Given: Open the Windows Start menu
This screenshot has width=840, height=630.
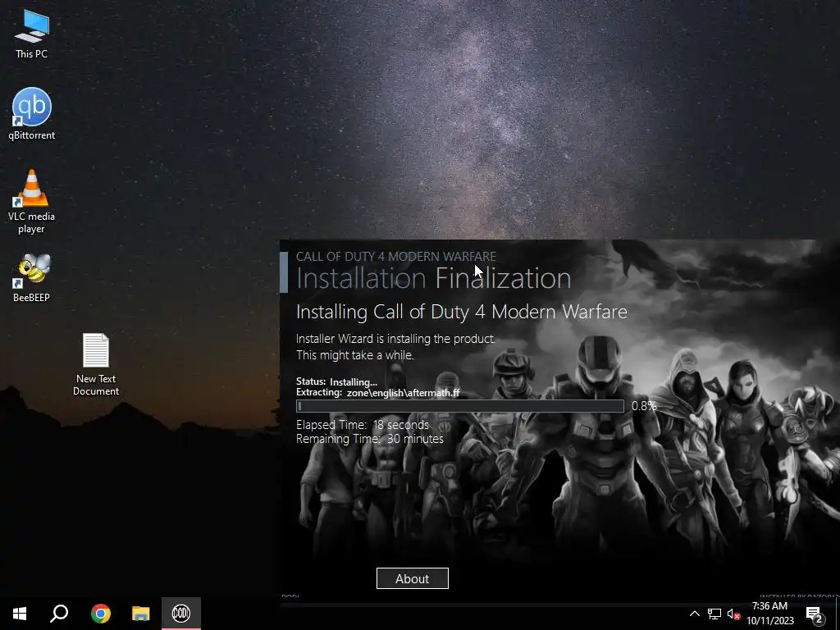Looking at the screenshot, I should pyautogui.click(x=20, y=614).
